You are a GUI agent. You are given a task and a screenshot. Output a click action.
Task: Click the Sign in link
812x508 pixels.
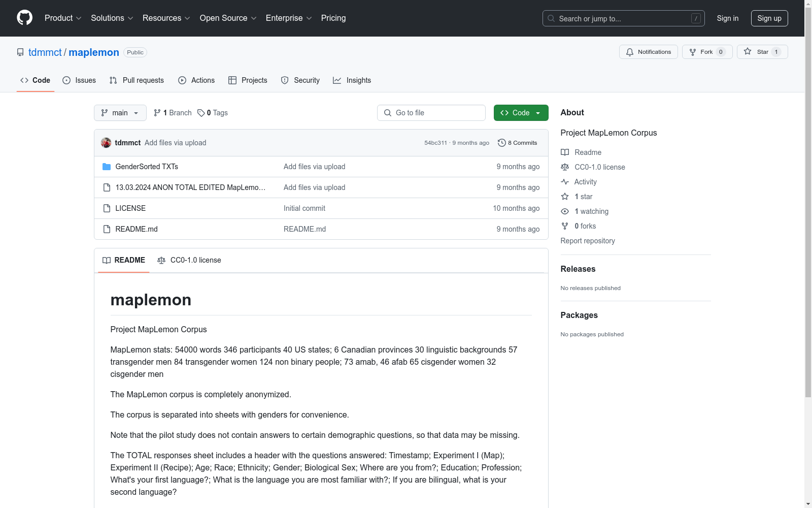pos(728,18)
